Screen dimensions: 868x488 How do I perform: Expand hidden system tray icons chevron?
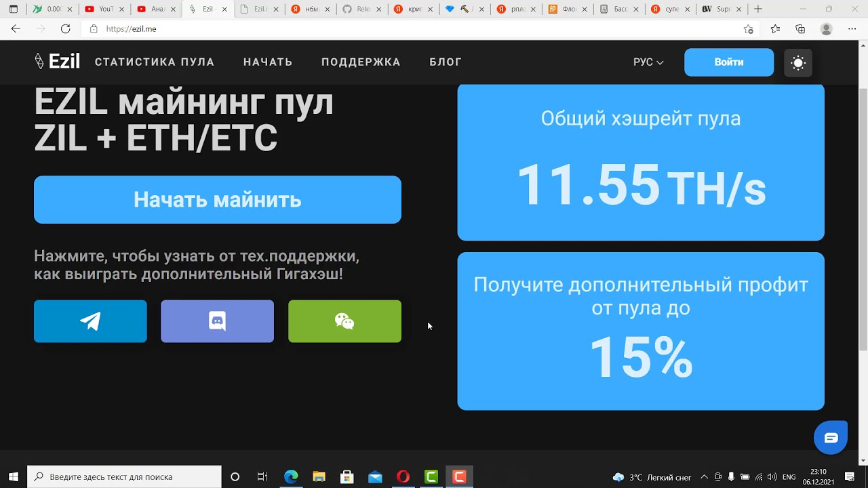[704, 477]
